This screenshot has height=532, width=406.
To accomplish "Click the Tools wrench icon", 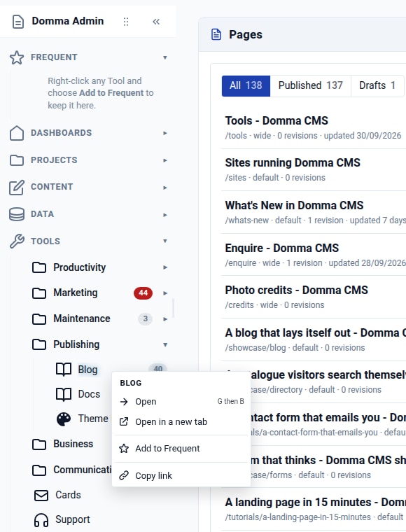I will coord(17,241).
